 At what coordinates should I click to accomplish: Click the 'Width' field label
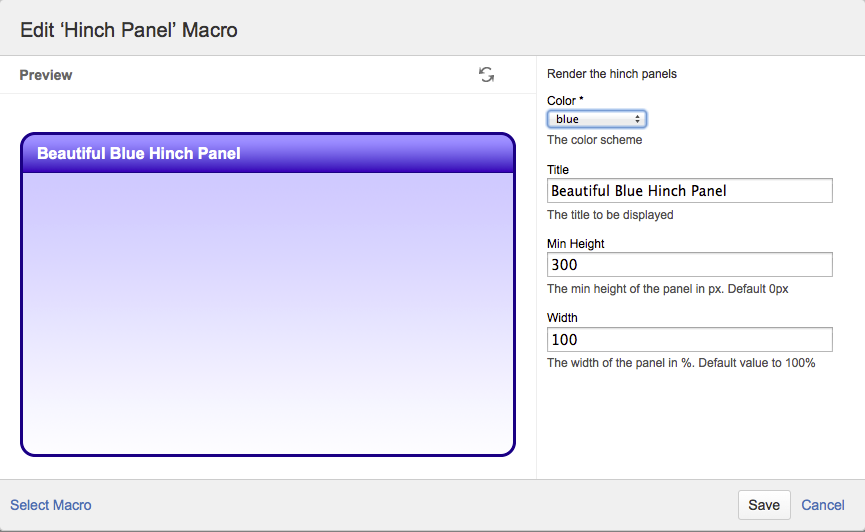click(x=562, y=318)
